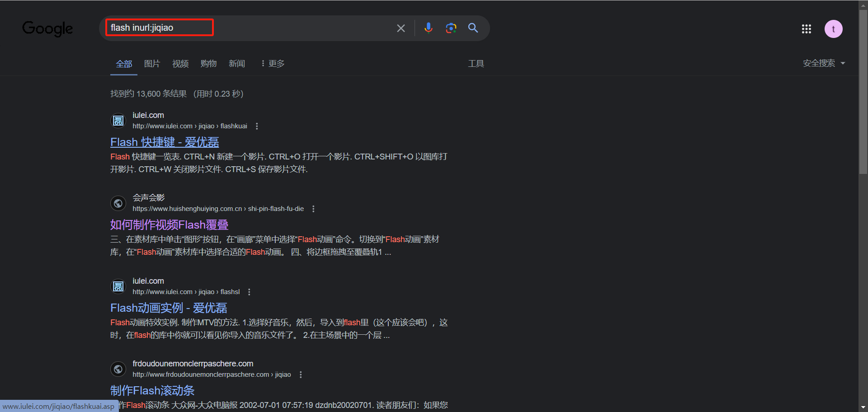
Task: Open the Google apps grid
Action: (x=806, y=29)
